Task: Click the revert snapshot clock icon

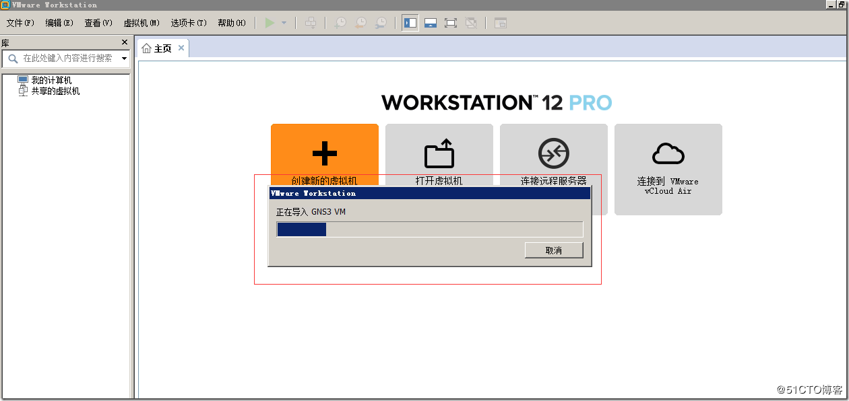Action: [x=361, y=23]
